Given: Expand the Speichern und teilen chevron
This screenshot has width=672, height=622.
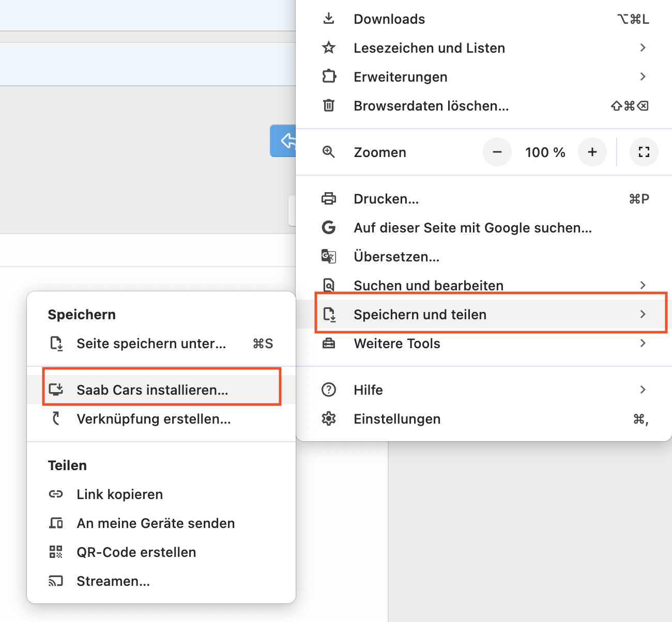Looking at the screenshot, I should tap(643, 314).
